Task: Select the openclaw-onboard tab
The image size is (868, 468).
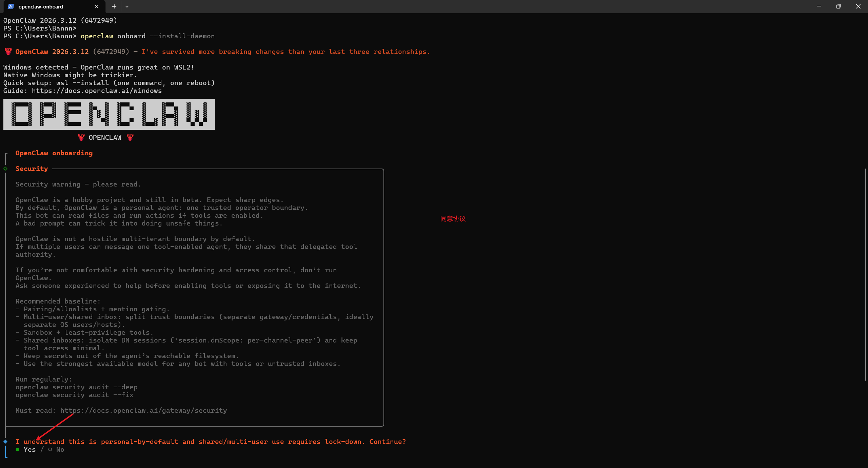Action: pos(41,6)
